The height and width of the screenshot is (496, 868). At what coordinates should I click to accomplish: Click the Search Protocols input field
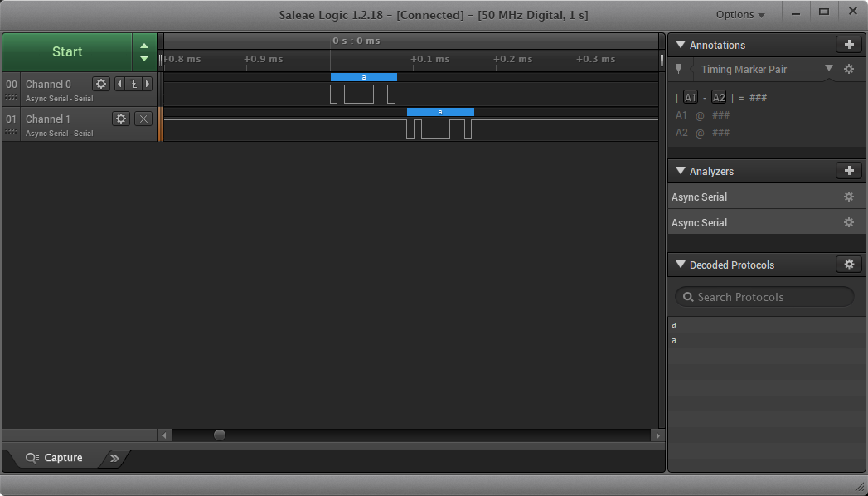(764, 297)
